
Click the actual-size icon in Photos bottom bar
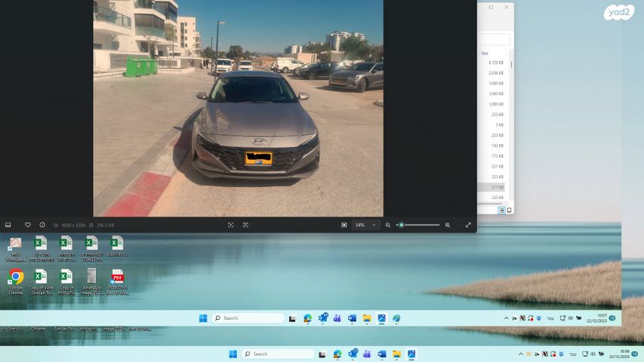pos(245,225)
